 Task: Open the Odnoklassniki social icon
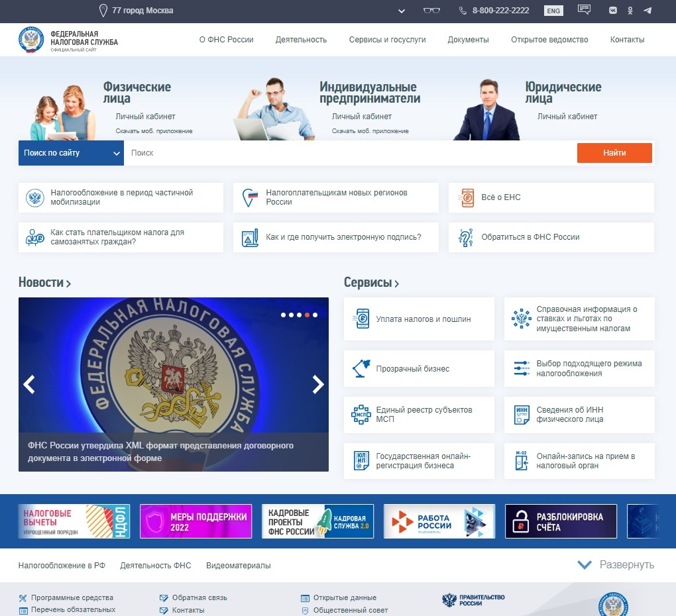coord(630,11)
